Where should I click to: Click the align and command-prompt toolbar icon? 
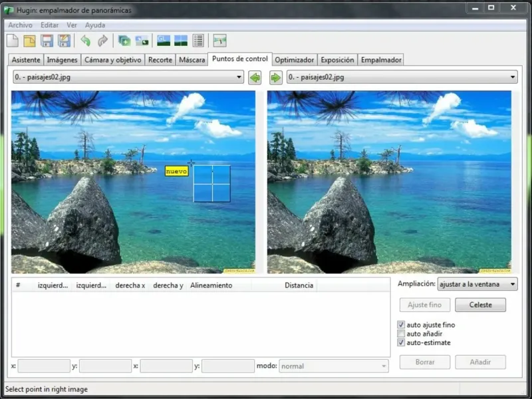(x=142, y=41)
